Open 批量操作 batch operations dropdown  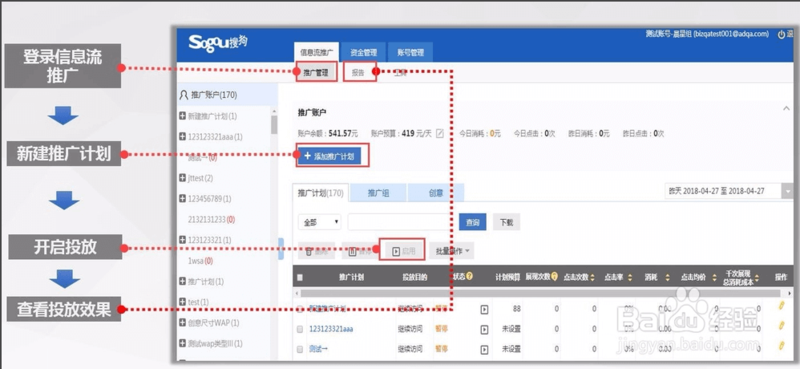pyautogui.click(x=452, y=251)
